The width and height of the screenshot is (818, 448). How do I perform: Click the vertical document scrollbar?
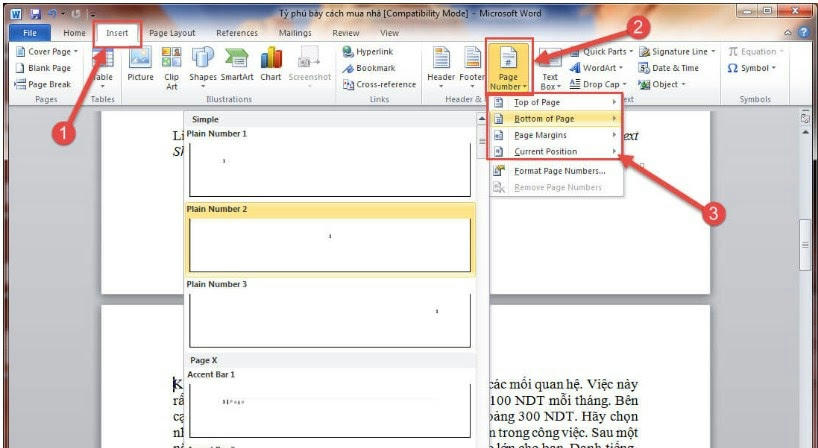click(x=805, y=250)
